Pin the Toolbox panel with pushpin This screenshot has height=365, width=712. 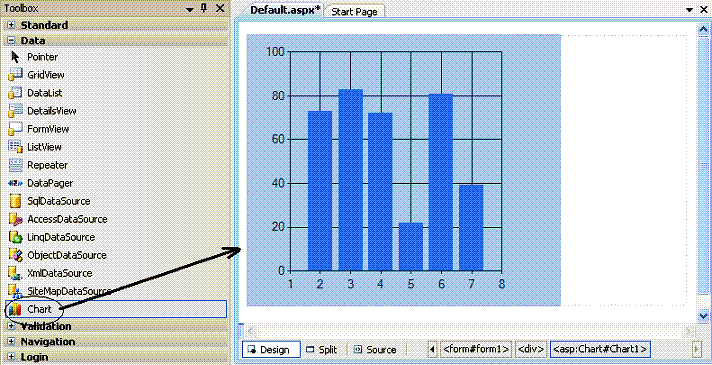click(204, 8)
